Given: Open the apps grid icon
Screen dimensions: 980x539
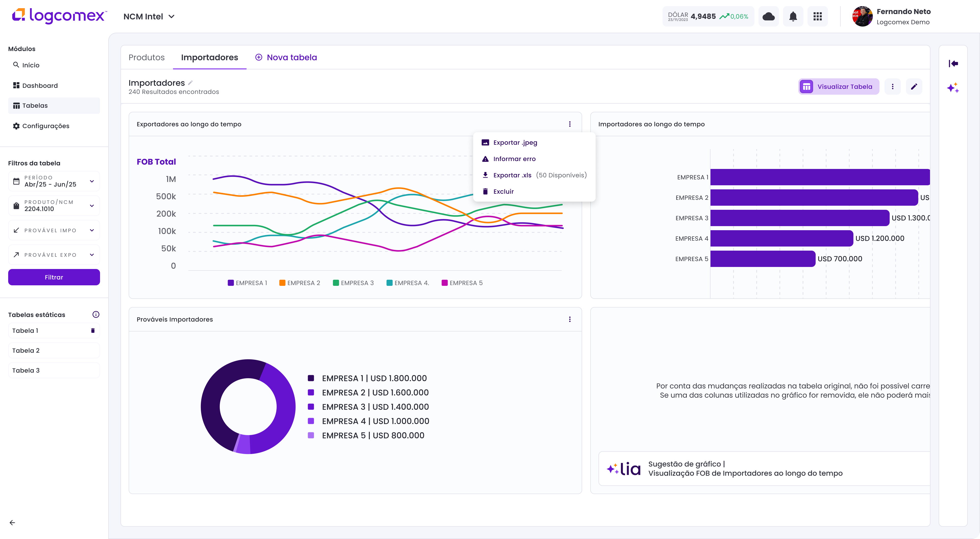Looking at the screenshot, I should click(817, 16).
